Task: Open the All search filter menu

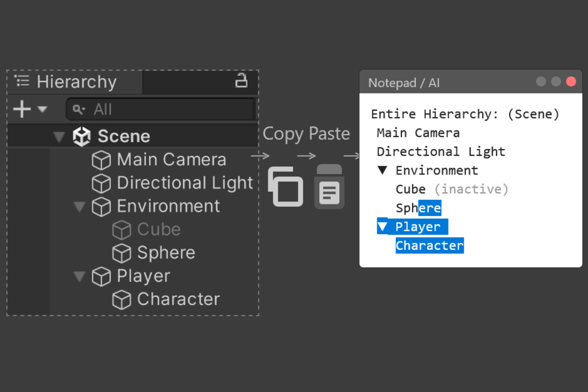Action: tap(79, 109)
